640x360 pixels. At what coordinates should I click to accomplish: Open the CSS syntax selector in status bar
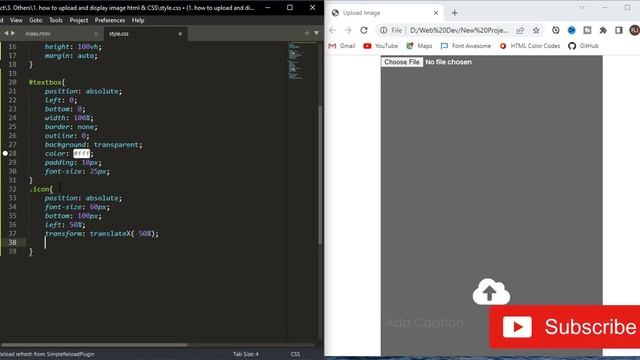point(295,354)
